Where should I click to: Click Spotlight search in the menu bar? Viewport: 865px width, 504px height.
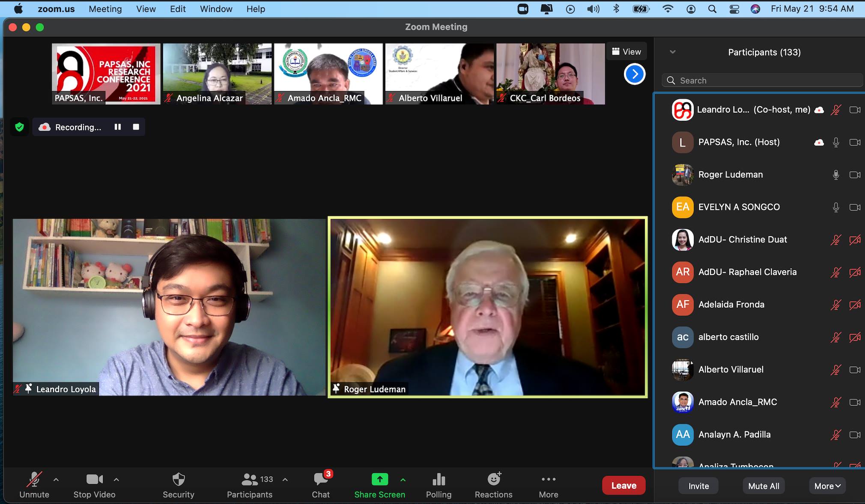tap(712, 9)
